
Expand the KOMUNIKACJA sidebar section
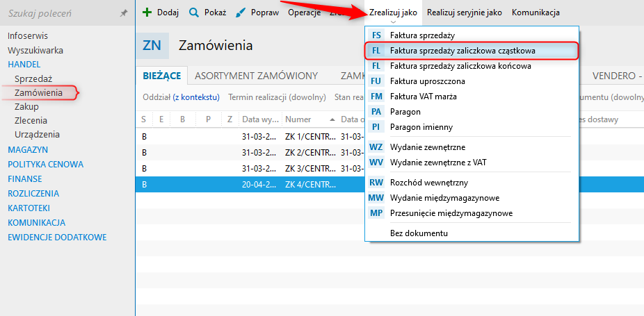point(37,223)
